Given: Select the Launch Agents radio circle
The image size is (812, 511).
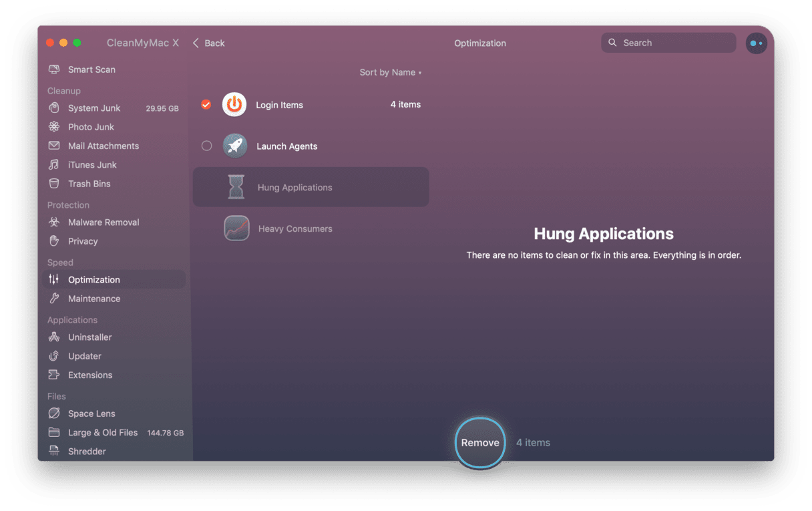Looking at the screenshot, I should point(207,146).
